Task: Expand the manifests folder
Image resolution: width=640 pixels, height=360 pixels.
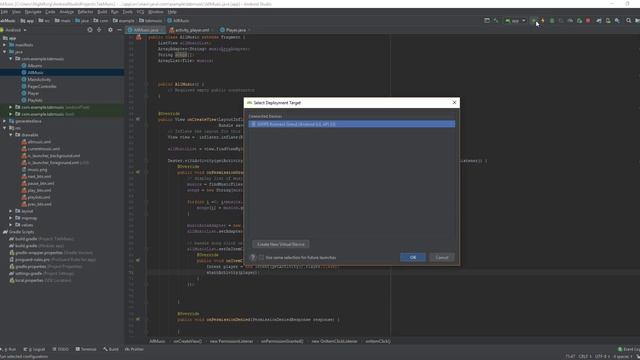Action: point(4,45)
